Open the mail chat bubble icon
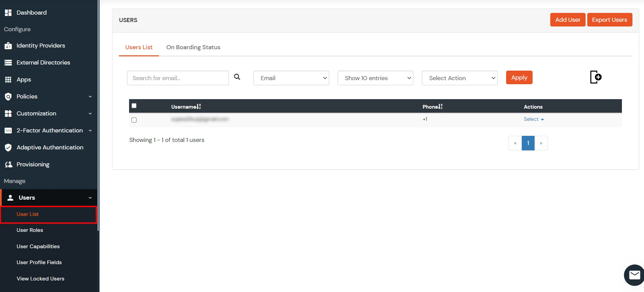Viewport: 644px width, 292px height. (x=634, y=275)
